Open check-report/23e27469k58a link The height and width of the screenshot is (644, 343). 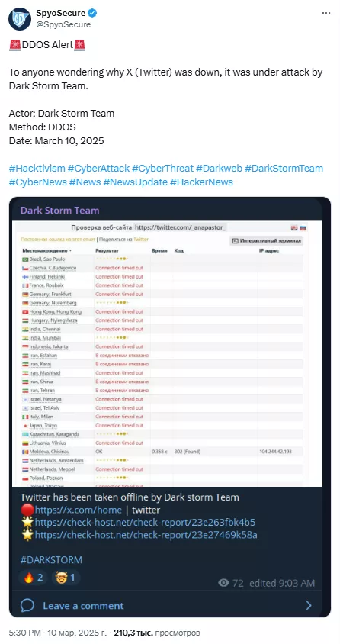point(146,535)
